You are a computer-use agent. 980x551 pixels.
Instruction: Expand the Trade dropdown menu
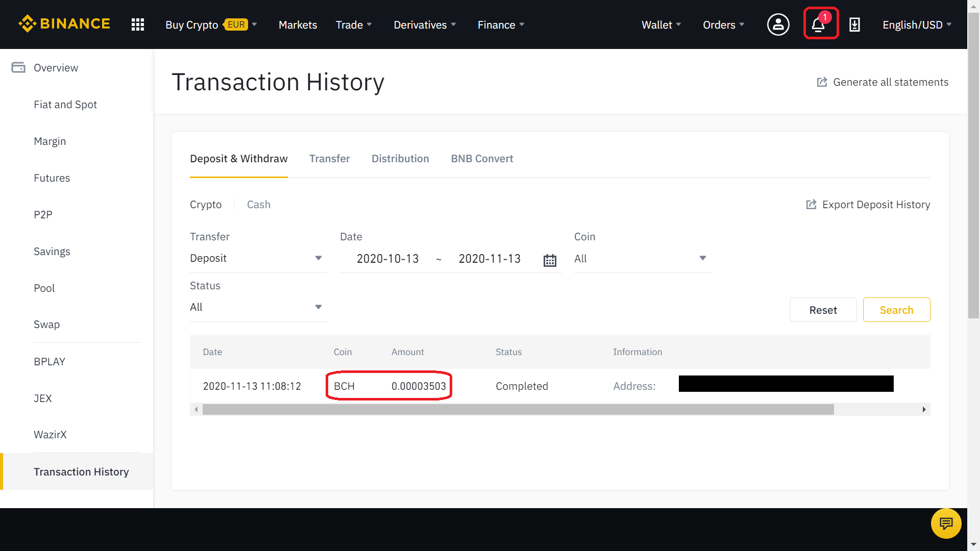tap(354, 24)
